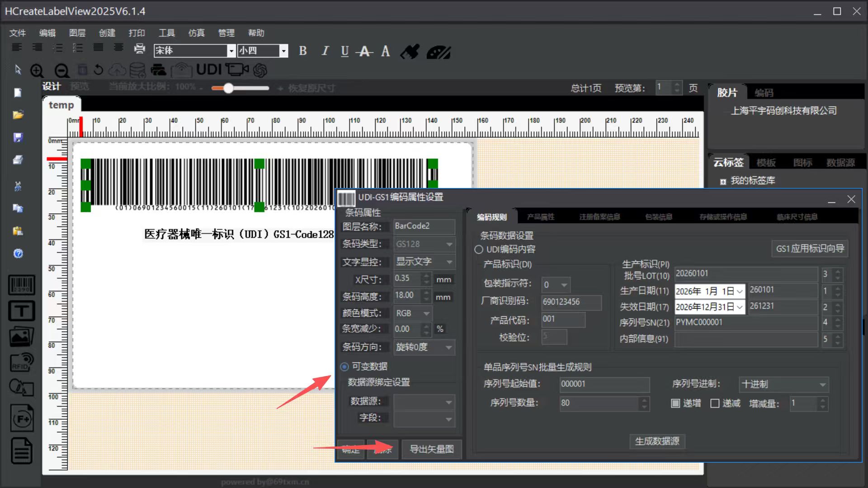The image size is (868, 488).
Task: Toggle bold text formatting
Action: 303,51
